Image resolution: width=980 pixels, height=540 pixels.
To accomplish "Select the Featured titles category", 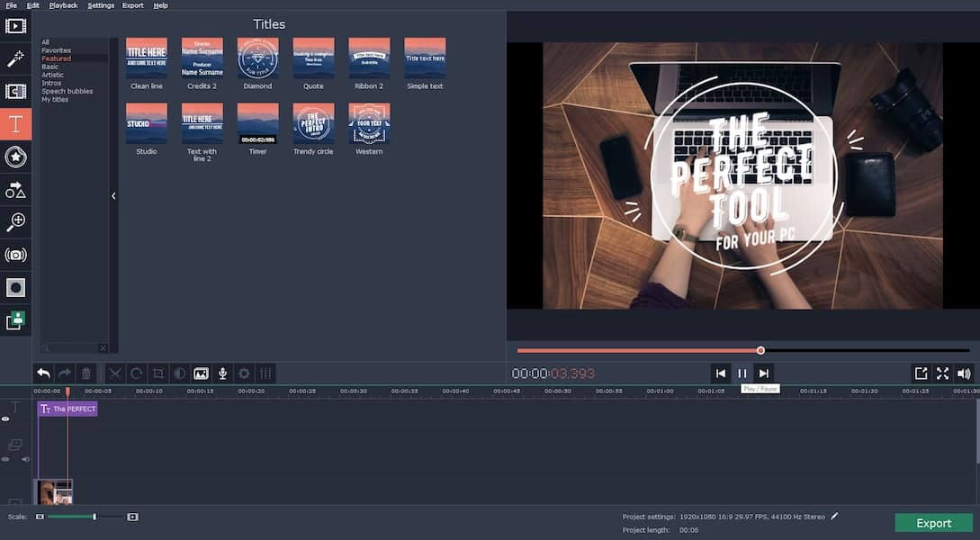I will (x=57, y=58).
